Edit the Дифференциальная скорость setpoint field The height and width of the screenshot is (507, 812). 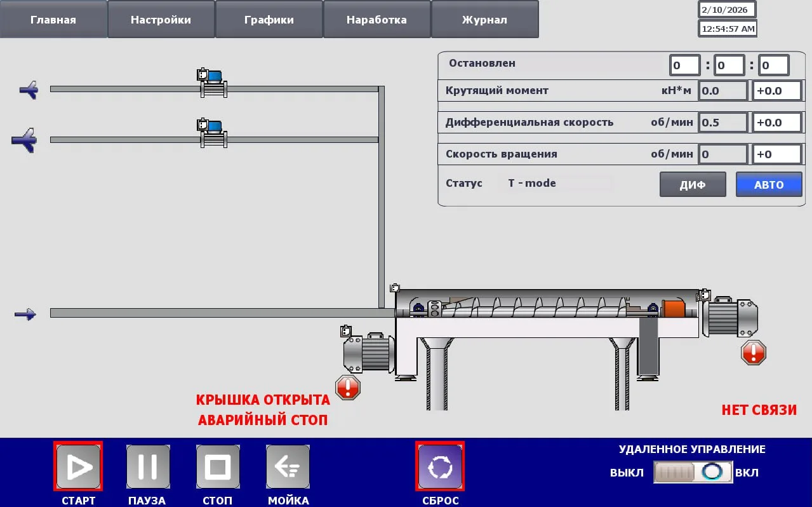tap(777, 122)
